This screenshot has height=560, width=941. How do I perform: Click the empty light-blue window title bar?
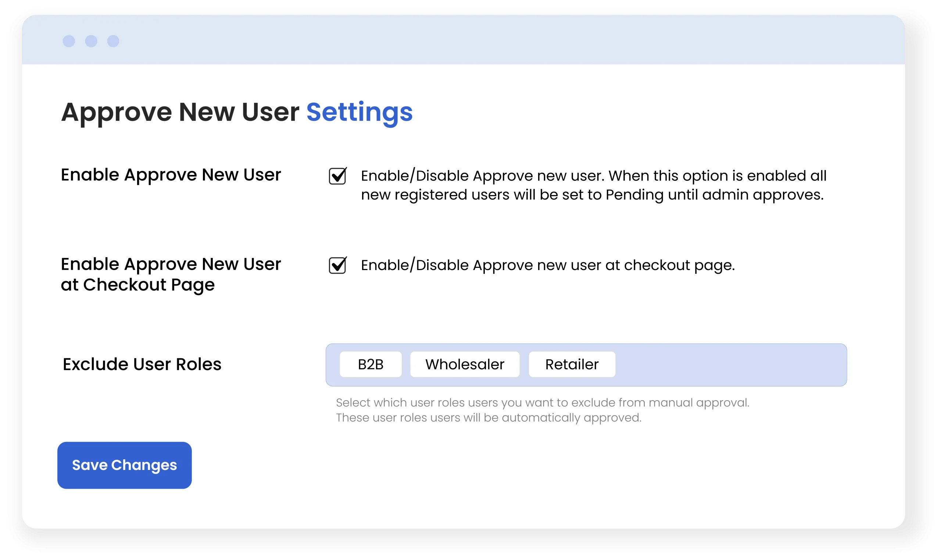(x=491, y=40)
